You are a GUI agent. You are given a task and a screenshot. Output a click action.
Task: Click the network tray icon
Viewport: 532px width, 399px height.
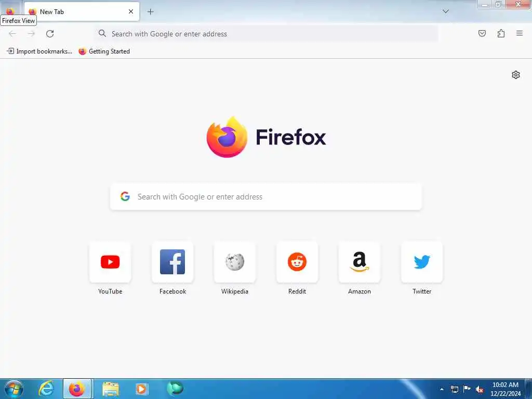pyautogui.click(x=454, y=389)
